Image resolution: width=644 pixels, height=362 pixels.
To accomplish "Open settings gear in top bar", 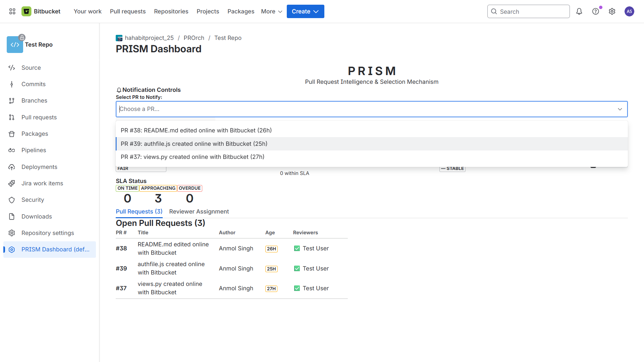I will tap(612, 11).
